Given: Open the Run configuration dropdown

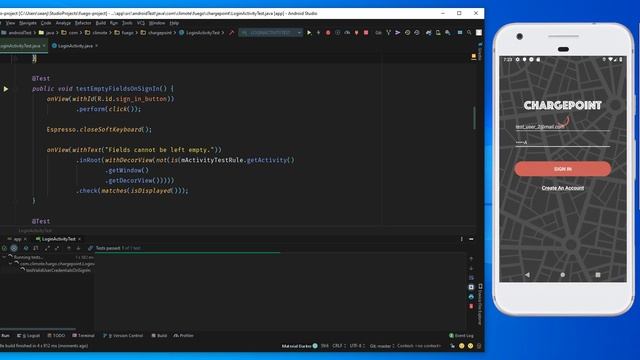Looking at the screenshot, I should (271, 33).
